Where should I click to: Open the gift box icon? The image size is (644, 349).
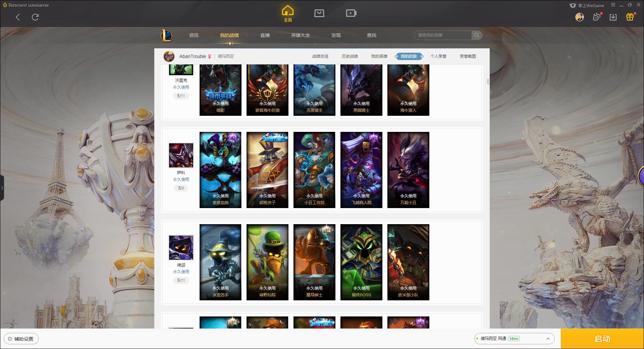click(630, 17)
